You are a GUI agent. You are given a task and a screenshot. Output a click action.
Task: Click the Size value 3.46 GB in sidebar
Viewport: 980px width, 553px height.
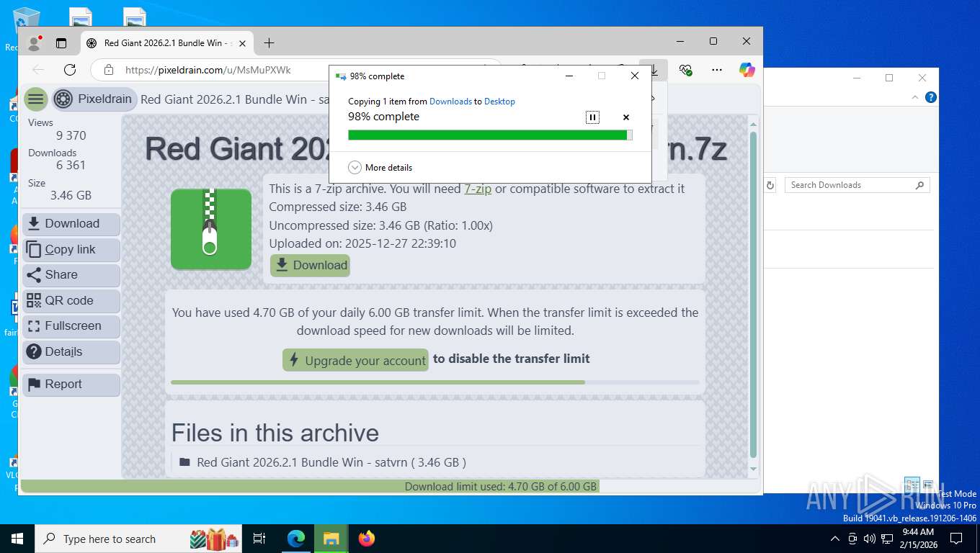(71, 195)
